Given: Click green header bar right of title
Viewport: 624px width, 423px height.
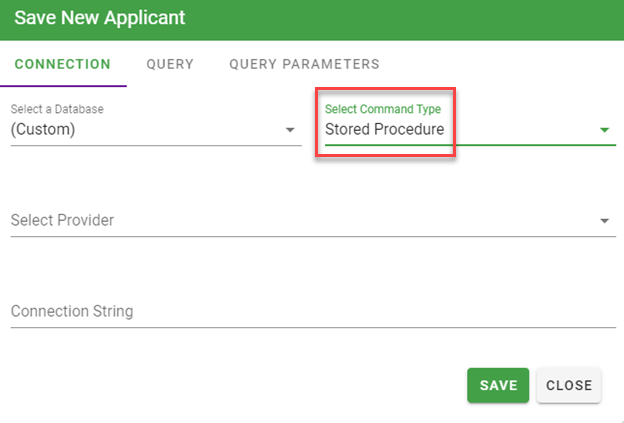Looking at the screenshot, I should 400,18.
